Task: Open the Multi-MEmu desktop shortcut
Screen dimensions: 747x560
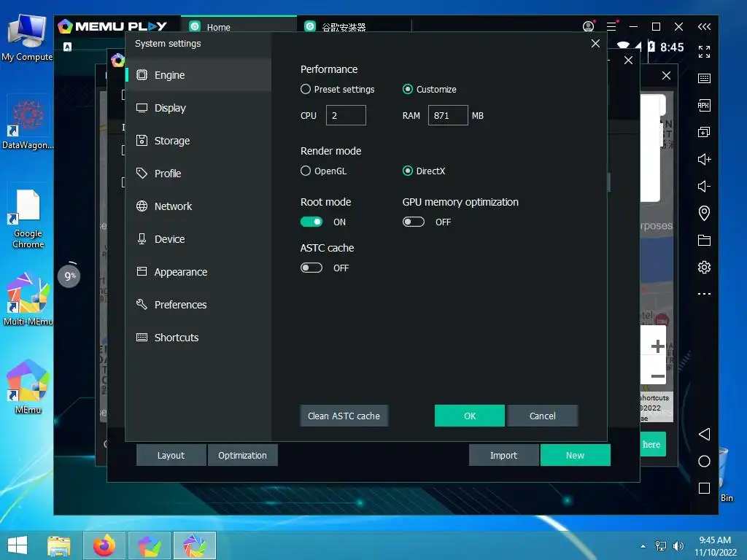Action: pyautogui.click(x=28, y=300)
